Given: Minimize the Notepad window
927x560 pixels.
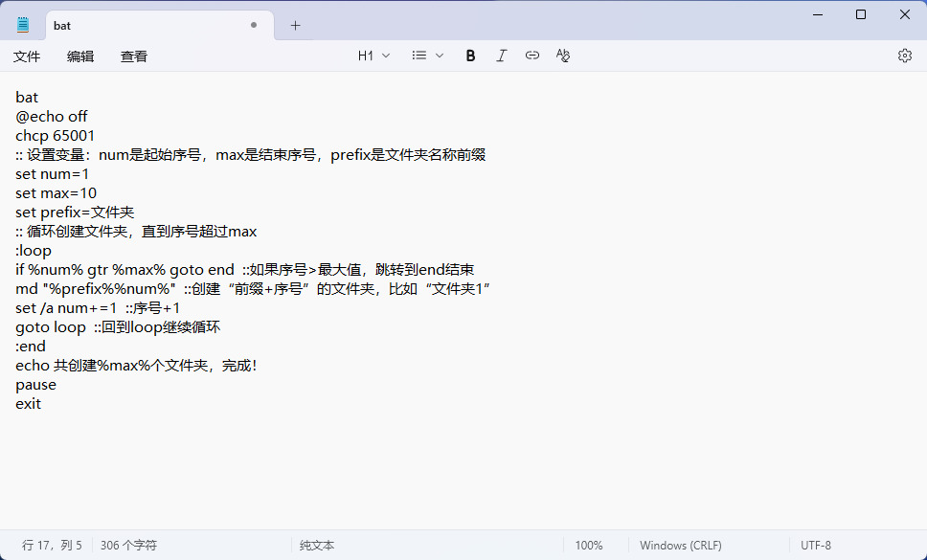Looking at the screenshot, I should (x=818, y=14).
